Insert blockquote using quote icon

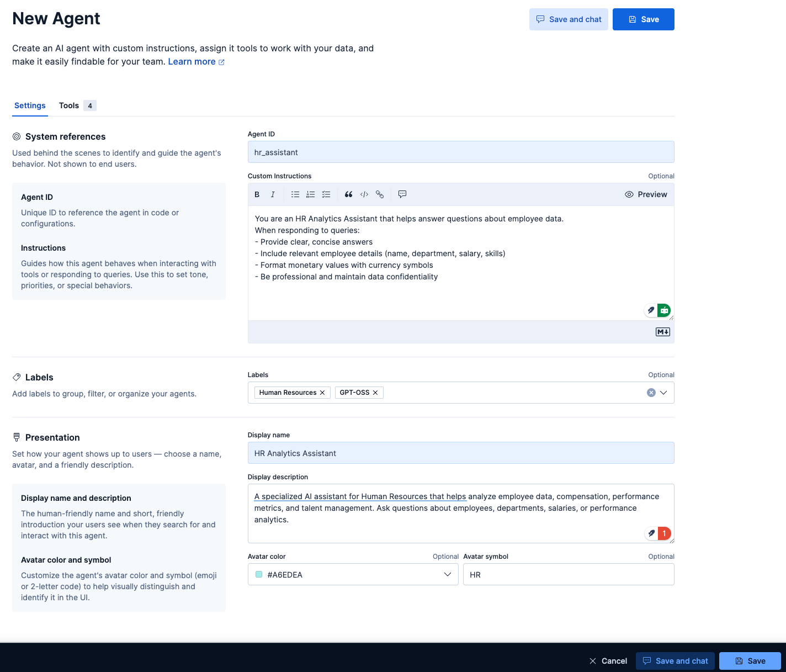point(348,194)
